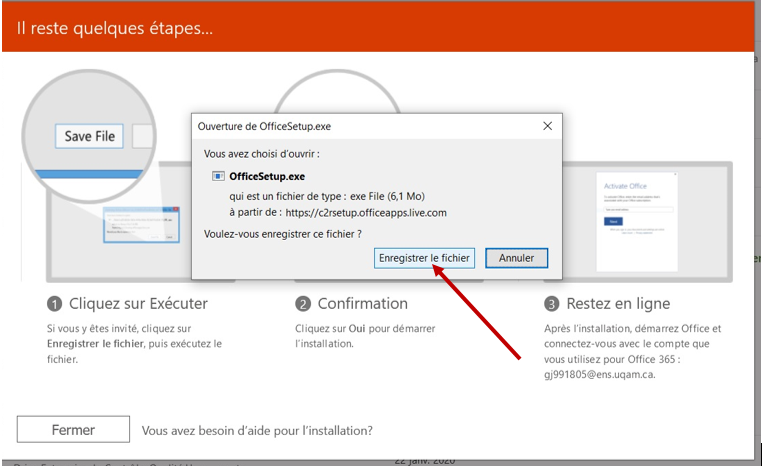Click the Voulez-vous enregistrer ce fichier question
Image resolution: width=763 pixels, height=466 pixels.
click(x=283, y=234)
